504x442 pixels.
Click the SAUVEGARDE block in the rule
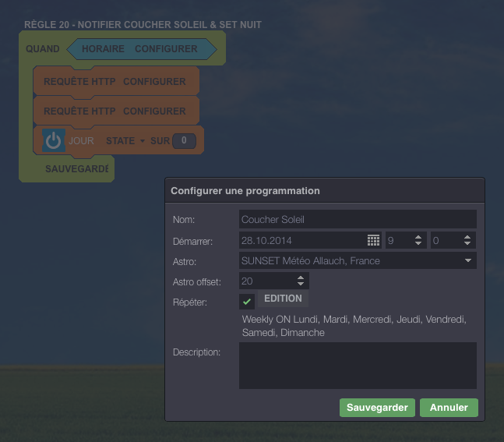(x=76, y=168)
